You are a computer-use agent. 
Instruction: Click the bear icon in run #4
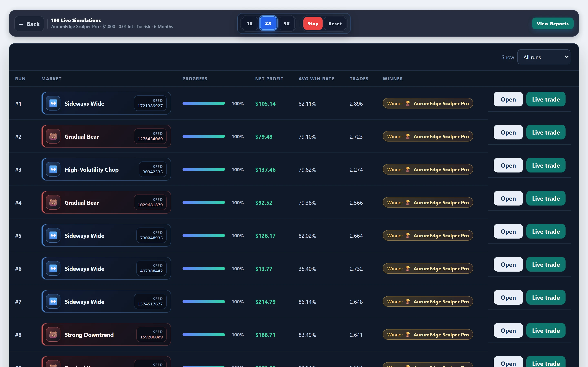point(53,202)
